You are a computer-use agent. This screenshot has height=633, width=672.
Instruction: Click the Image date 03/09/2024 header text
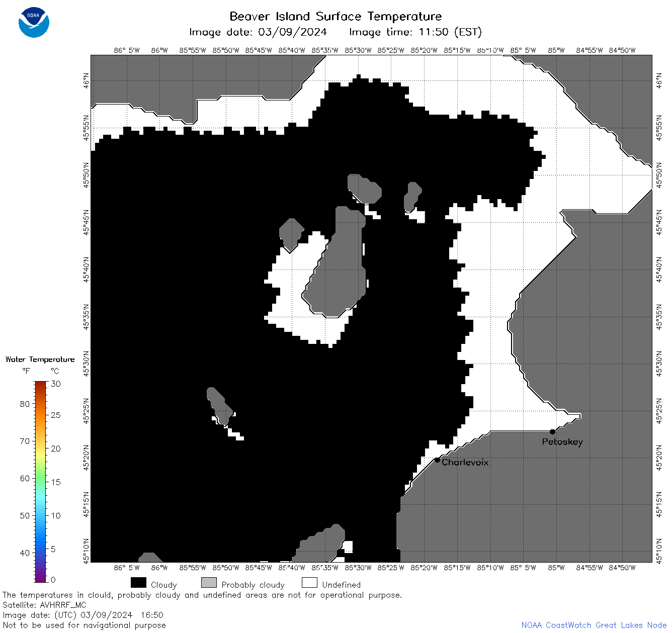pyautogui.click(x=258, y=32)
